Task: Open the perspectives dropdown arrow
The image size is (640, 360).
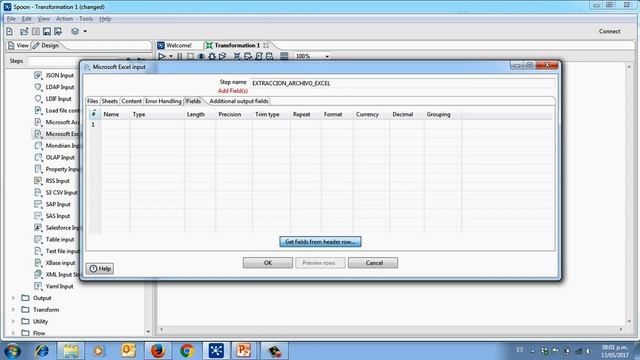Action: (x=85, y=31)
